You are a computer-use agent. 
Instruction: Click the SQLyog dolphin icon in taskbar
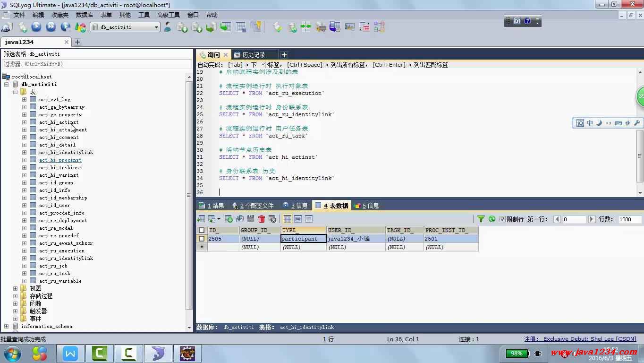click(158, 353)
